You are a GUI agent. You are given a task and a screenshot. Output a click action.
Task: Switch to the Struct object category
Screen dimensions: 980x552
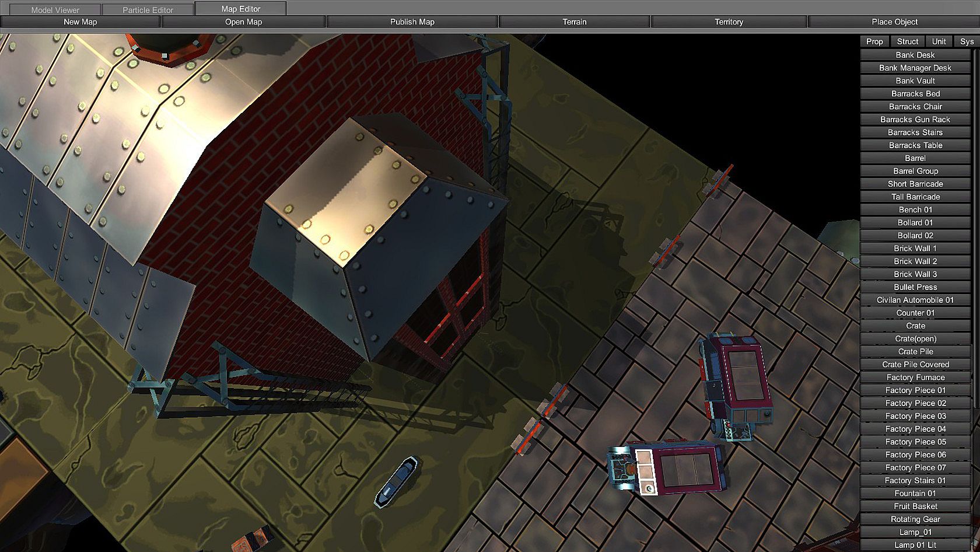point(907,41)
